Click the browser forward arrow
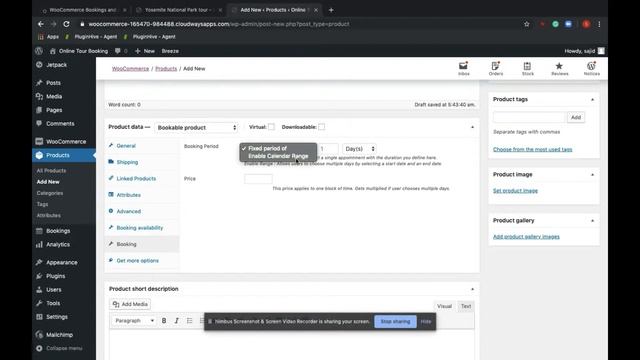Screen dimensions: 640x360 (x=53, y=24)
